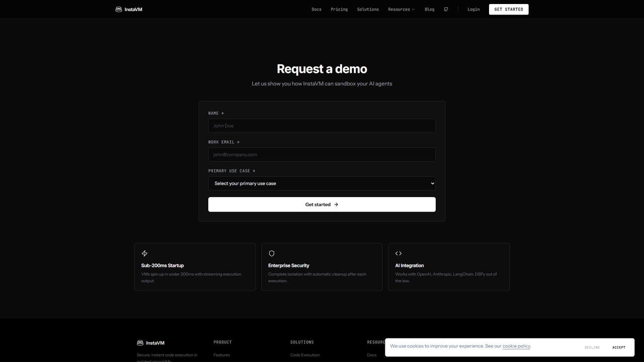
Task: Click the code brackets AI Integration icon
Action: point(398,253)
